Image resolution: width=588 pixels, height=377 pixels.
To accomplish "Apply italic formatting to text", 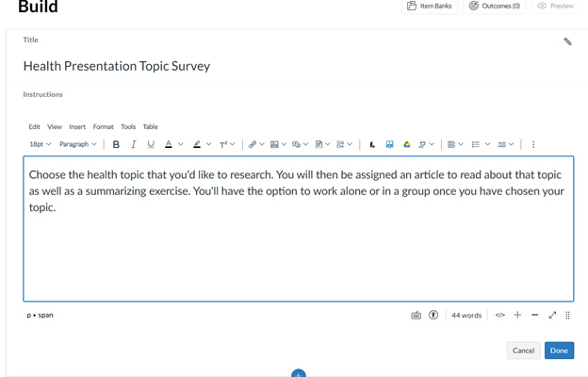I will click(134, 144).
